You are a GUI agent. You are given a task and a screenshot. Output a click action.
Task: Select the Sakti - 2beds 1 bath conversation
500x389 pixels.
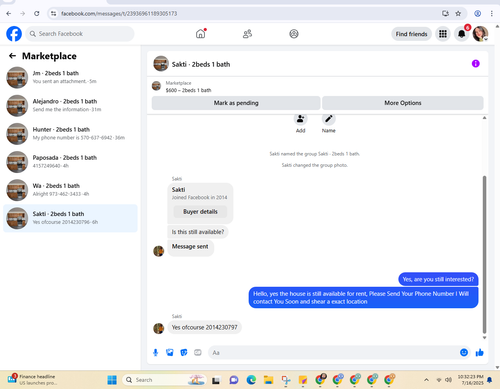click(70, 218)
